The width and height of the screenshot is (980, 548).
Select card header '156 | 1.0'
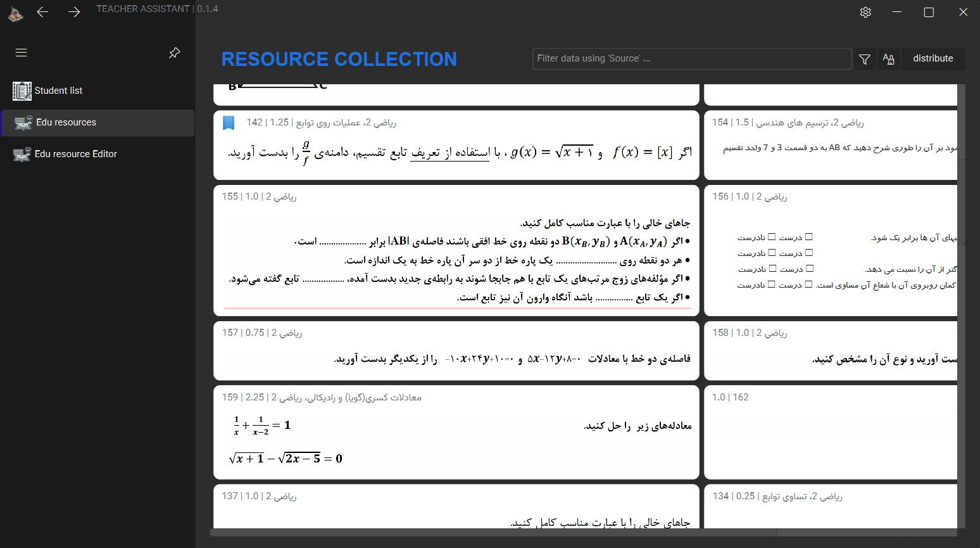coord(750,197)
